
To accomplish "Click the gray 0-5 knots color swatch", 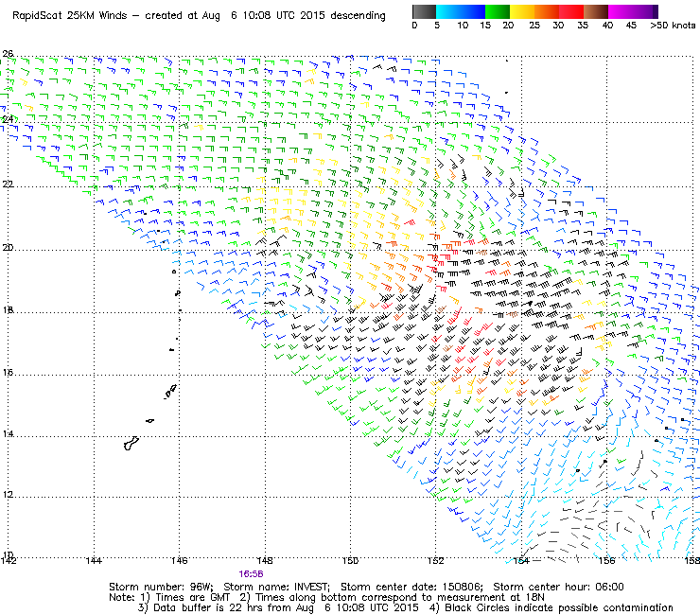I will click(424, 11).
